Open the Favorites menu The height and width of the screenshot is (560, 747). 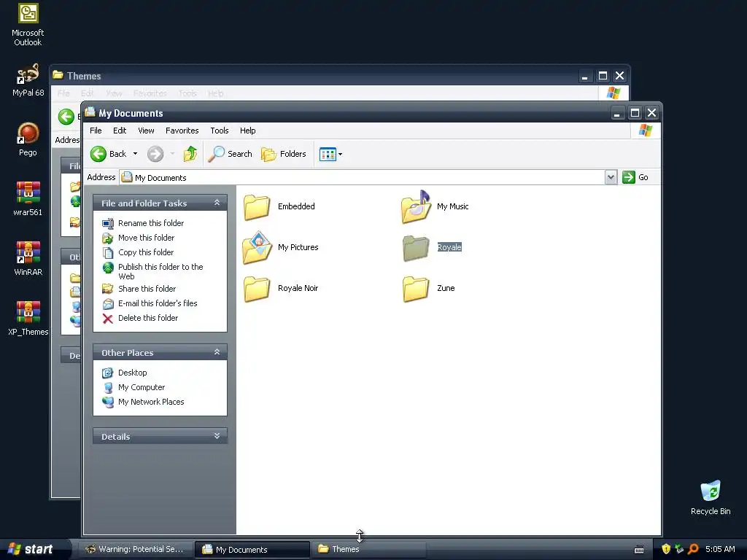(x=182, y=131)
